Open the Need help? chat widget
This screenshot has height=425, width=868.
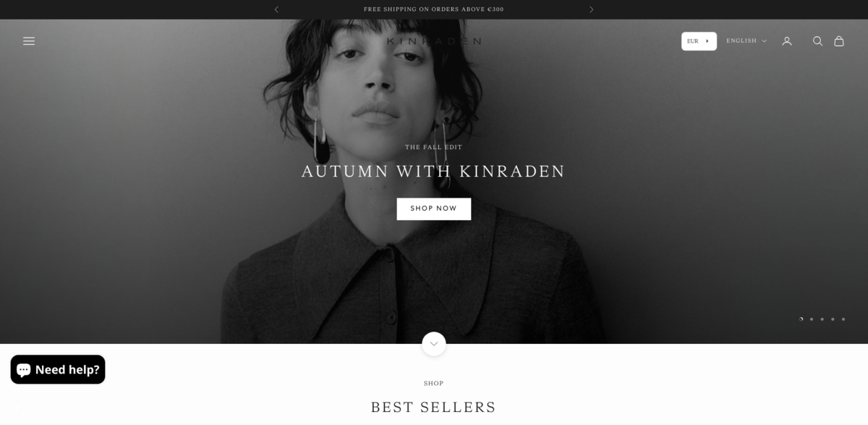[x=58, y=369]
